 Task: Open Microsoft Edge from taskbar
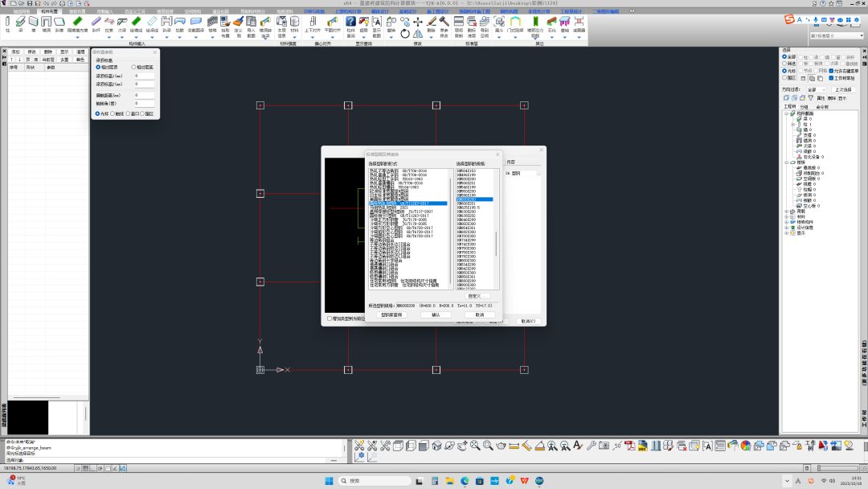tap(465, 481)
